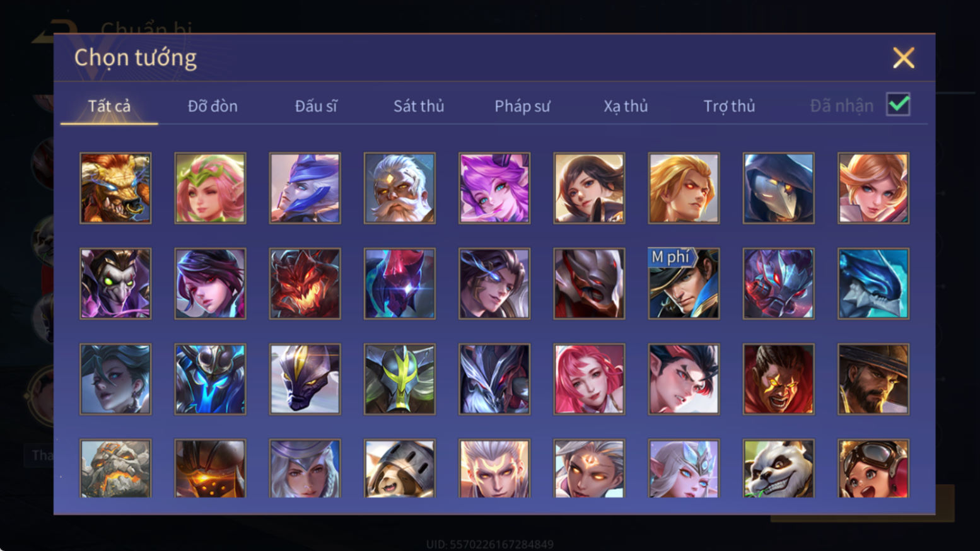Choose the white-bearded old warrior hero
This screenshot has width=980, height=551.
[x=400, y=188]
